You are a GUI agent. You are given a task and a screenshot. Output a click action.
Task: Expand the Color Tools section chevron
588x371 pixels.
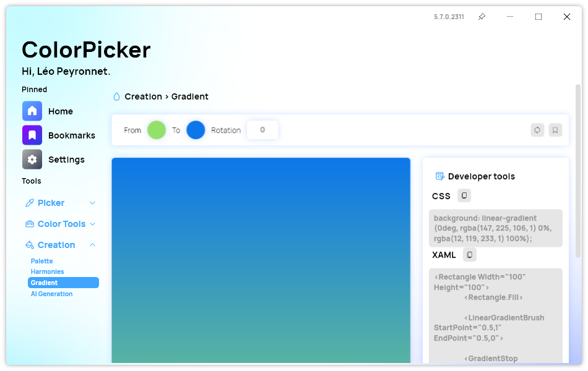pyautogui.click(x=93, y=224)
